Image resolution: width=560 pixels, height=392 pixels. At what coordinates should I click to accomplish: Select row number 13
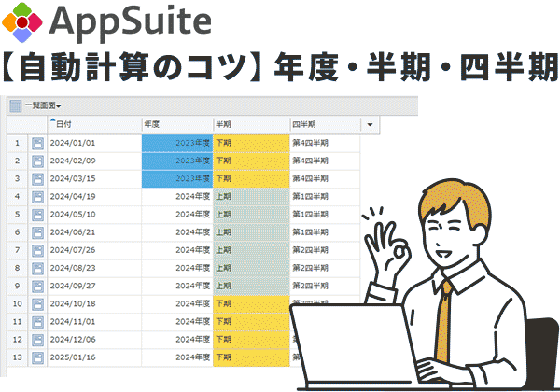pos(17,357)
